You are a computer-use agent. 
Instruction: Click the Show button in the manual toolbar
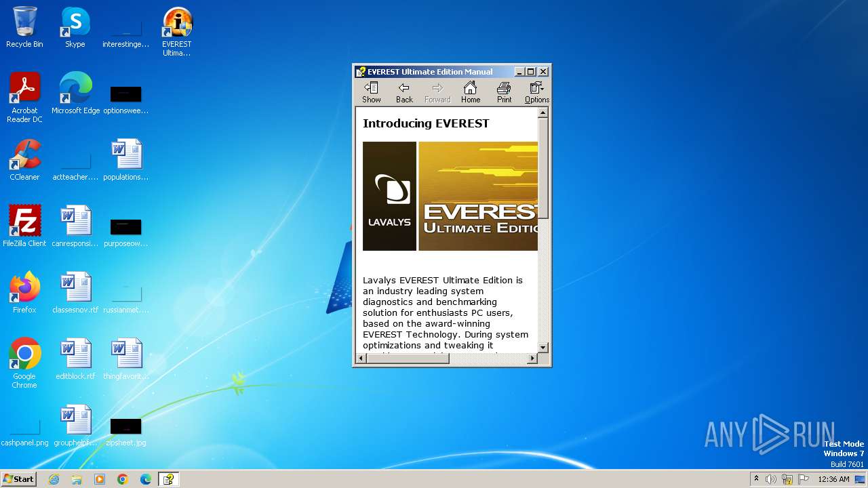(x=372, y=92)
